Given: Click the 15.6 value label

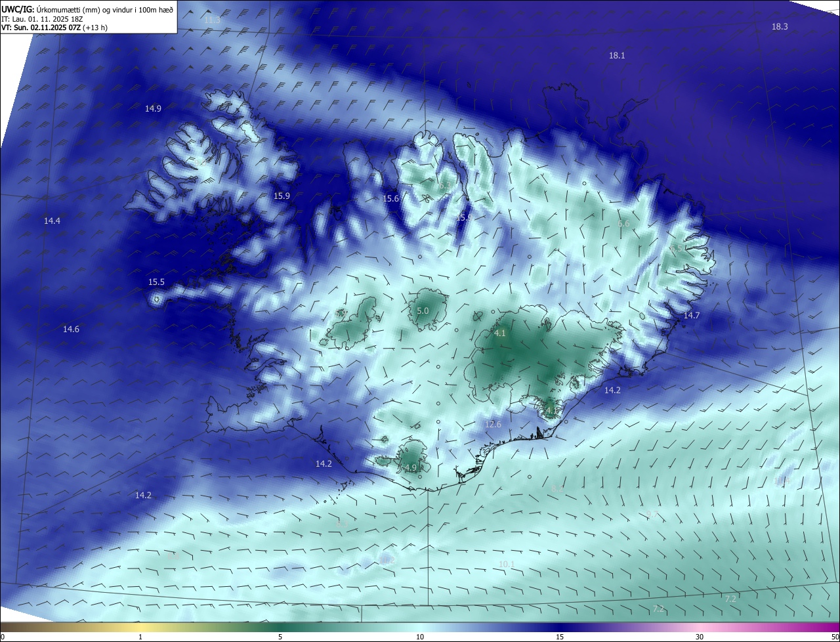Looking at the screenshot, I should (x=391, y=198).
